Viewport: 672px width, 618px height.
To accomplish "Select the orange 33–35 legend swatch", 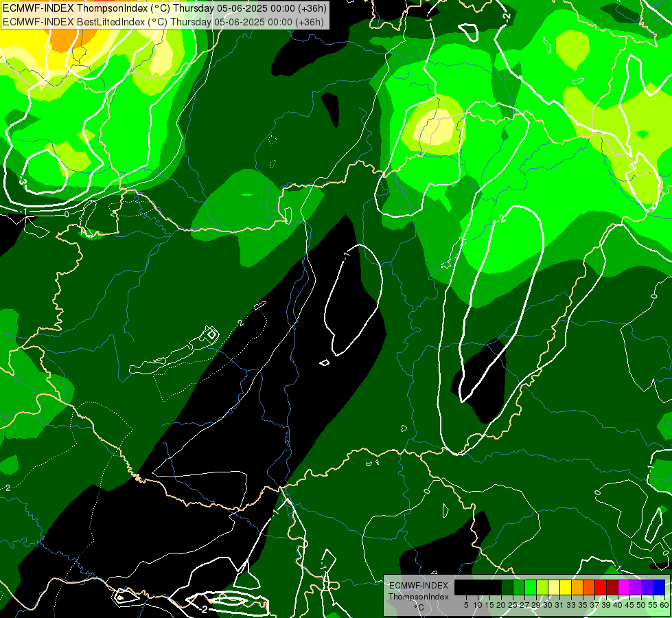I will click(x=577, y=587).
